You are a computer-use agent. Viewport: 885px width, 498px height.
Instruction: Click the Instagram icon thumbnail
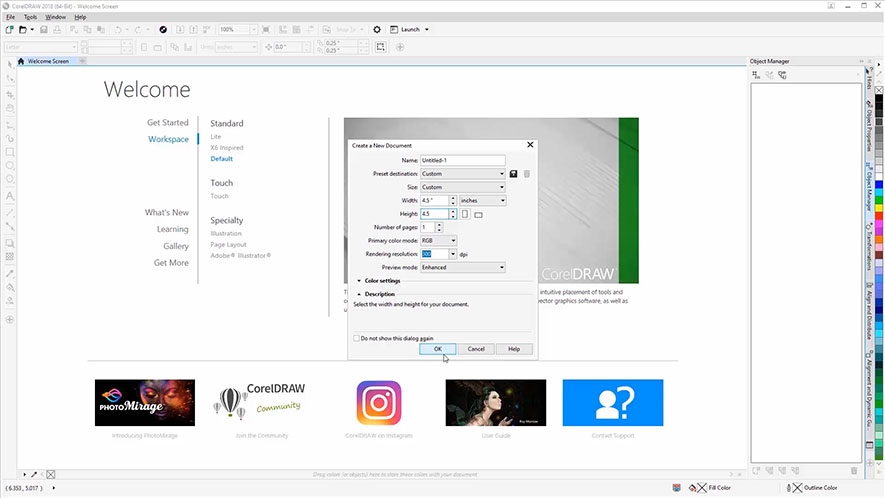tap(379, 403)
